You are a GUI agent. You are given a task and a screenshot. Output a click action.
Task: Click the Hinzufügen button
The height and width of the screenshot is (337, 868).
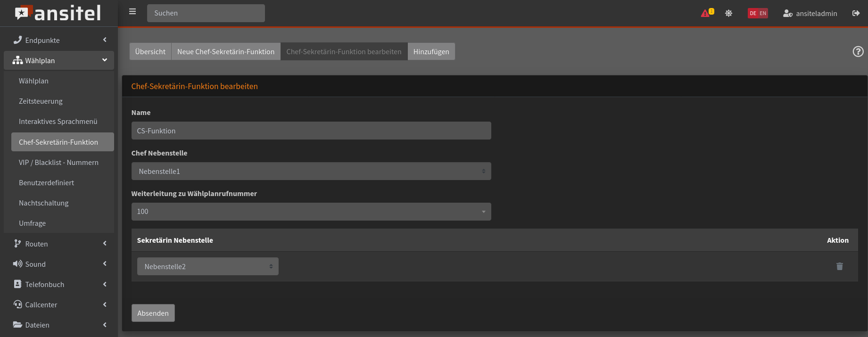point(431,51)
